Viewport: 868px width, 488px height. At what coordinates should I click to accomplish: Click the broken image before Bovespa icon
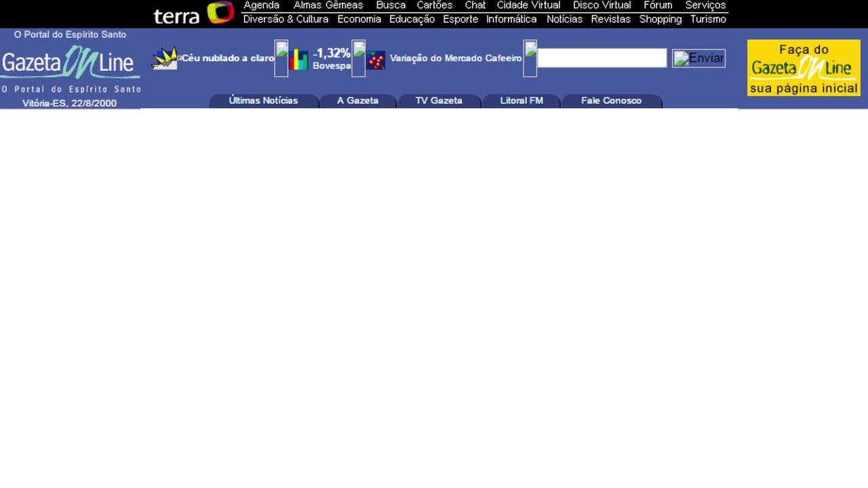point(281,58)
